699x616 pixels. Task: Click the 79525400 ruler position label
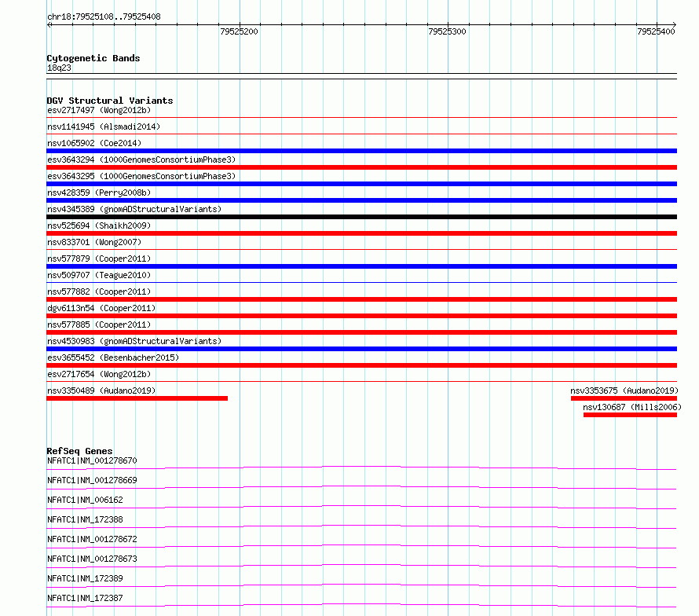(x=656, y=31)
